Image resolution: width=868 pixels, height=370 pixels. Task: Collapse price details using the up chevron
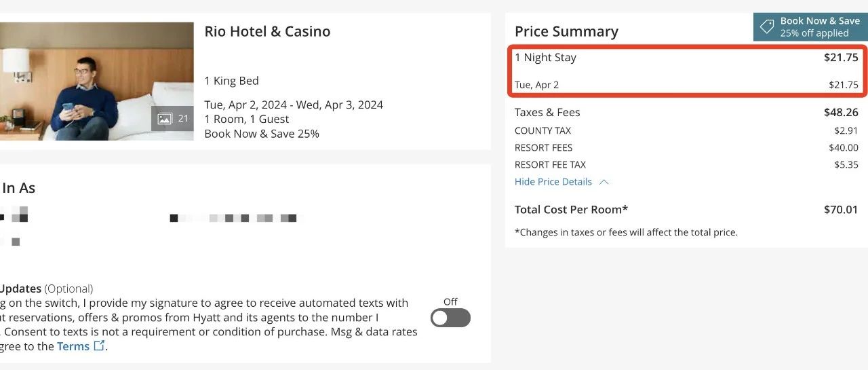[x=604, y=182]
